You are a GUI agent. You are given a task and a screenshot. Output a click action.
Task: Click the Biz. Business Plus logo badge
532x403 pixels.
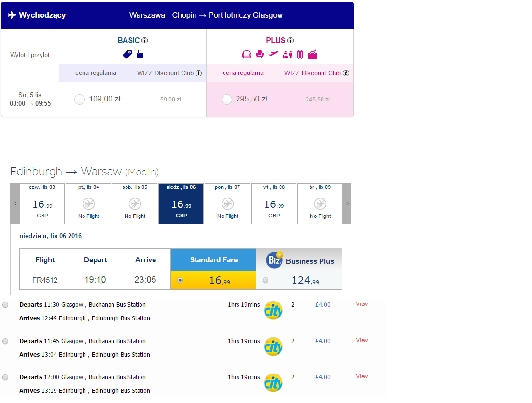[275, 260]
